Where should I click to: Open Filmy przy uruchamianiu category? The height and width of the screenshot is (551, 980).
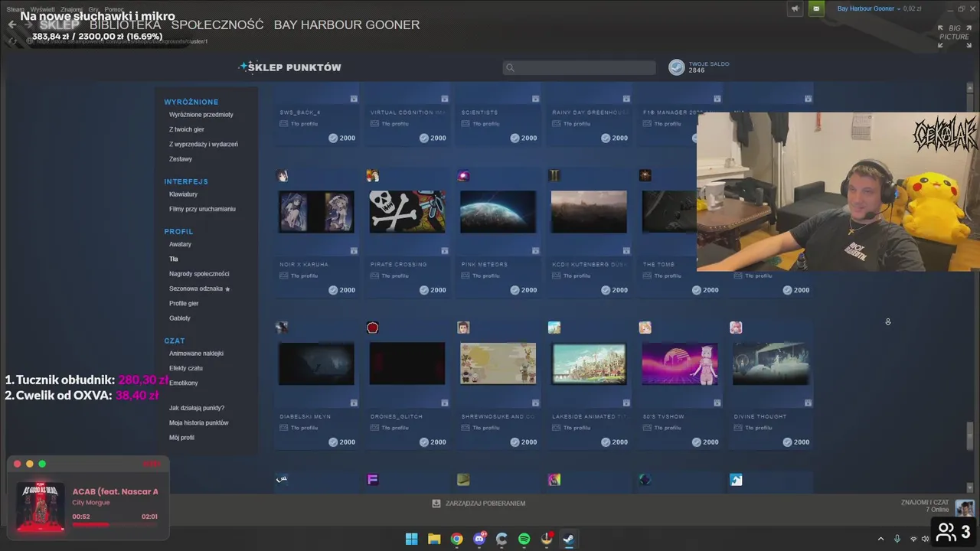202,209
